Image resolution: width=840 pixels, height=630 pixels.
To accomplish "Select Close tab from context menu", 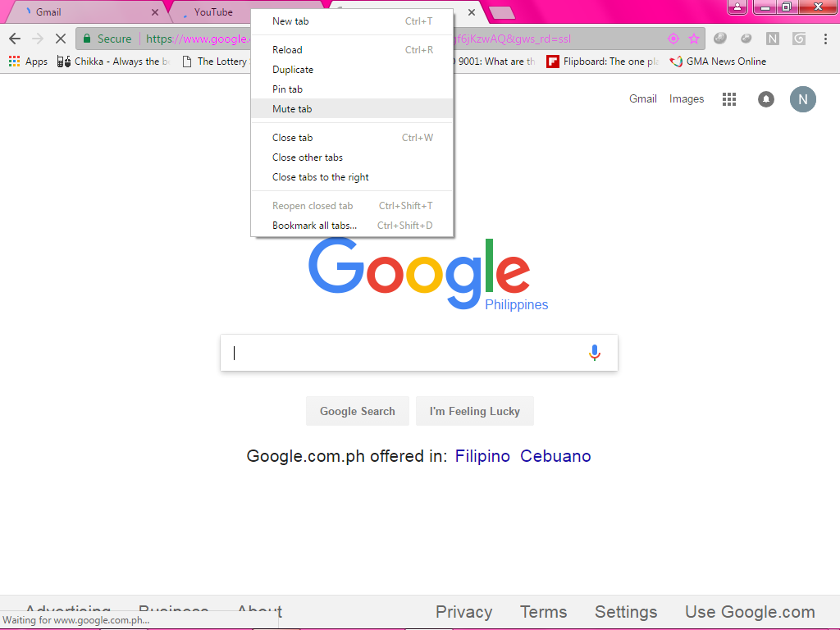I will click(x=352, y=138).
